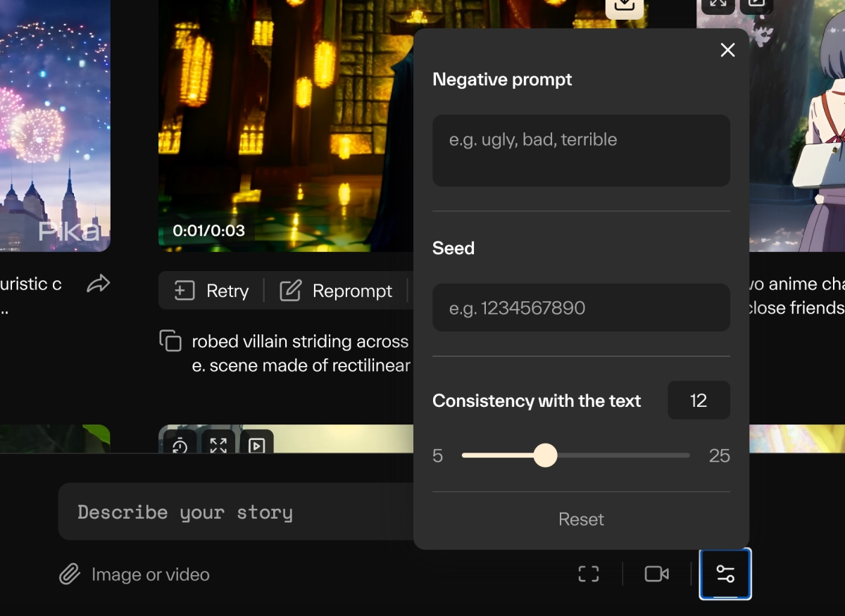Download the lantern video via download icon
This screenshot has width=845, height=616.
[x=624, y=6]
